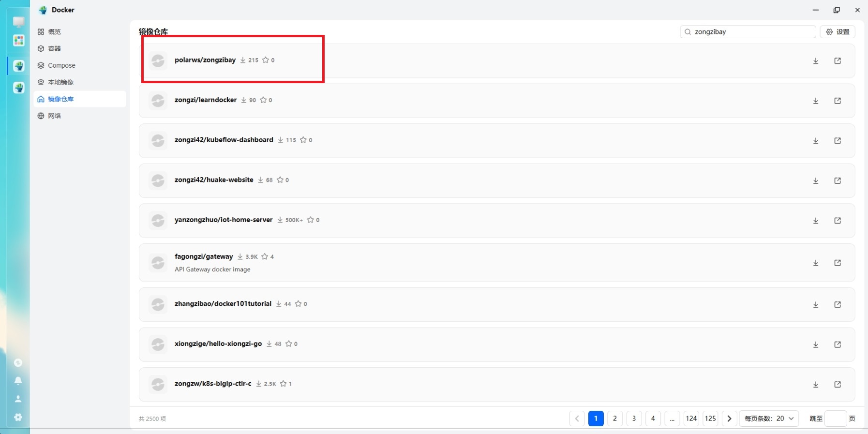The image size is (868, 434).
Task: Click the previous page arrow
Action: 577,419
